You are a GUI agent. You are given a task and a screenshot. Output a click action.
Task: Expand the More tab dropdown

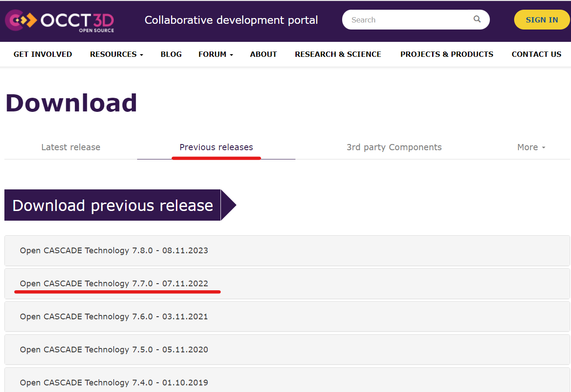531,147
